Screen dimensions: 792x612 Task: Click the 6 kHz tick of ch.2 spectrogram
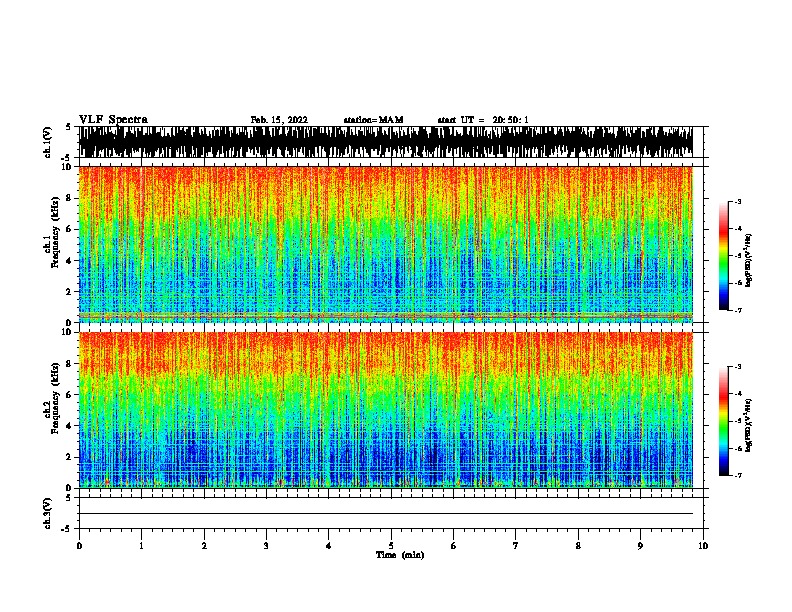[x=69, y=395]
